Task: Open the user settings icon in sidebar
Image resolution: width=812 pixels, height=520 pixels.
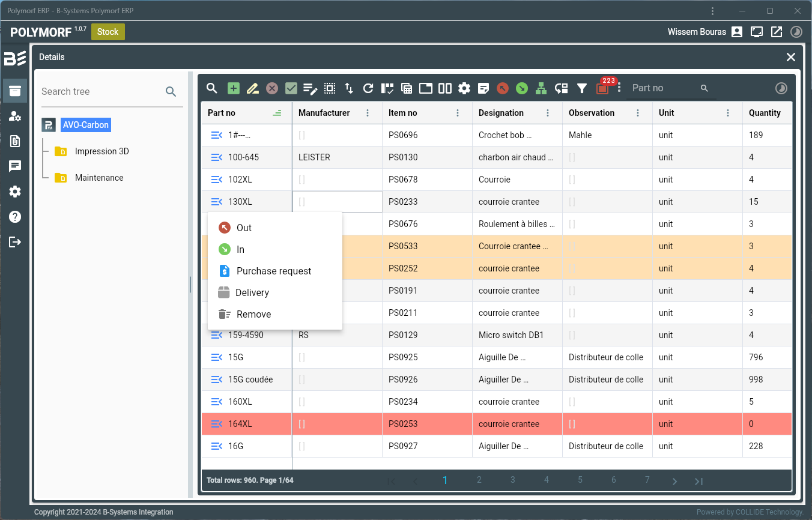Action: pos(15,116)
